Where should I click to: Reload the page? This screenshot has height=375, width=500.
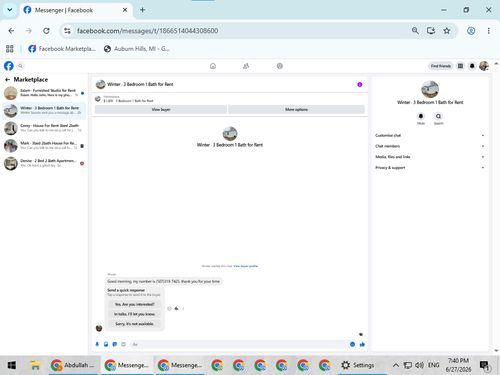click(46, 31)
